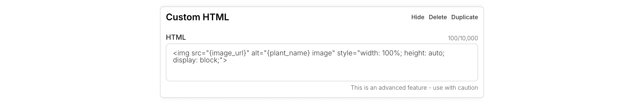Image resolution: width=644 pixels, height=107 pixels.
Task: Place cursor on the "src=" attribute
Action: (x=198, y=53)
